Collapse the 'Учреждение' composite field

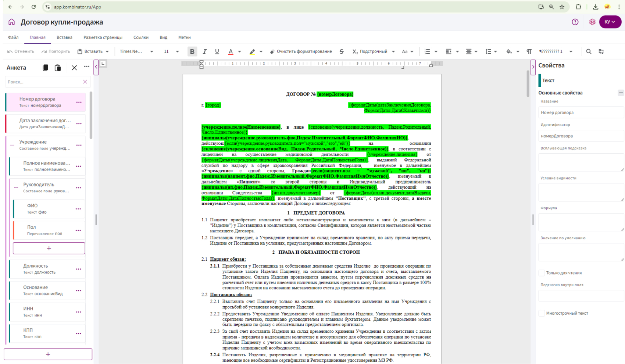tap(12, 145)
